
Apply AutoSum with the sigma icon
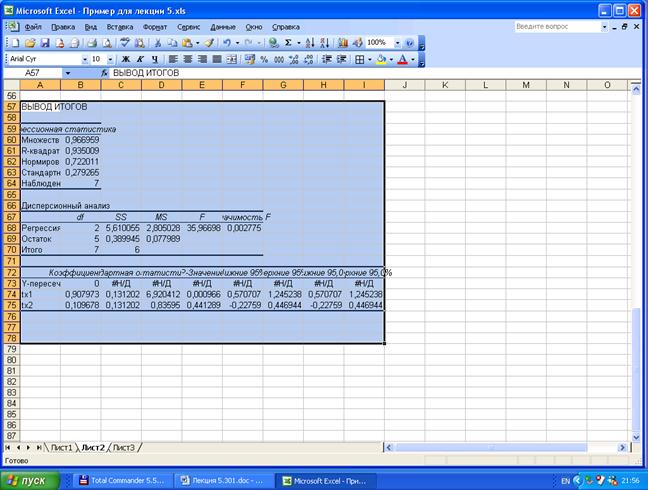pyautogui.click(x=288, y=43)
